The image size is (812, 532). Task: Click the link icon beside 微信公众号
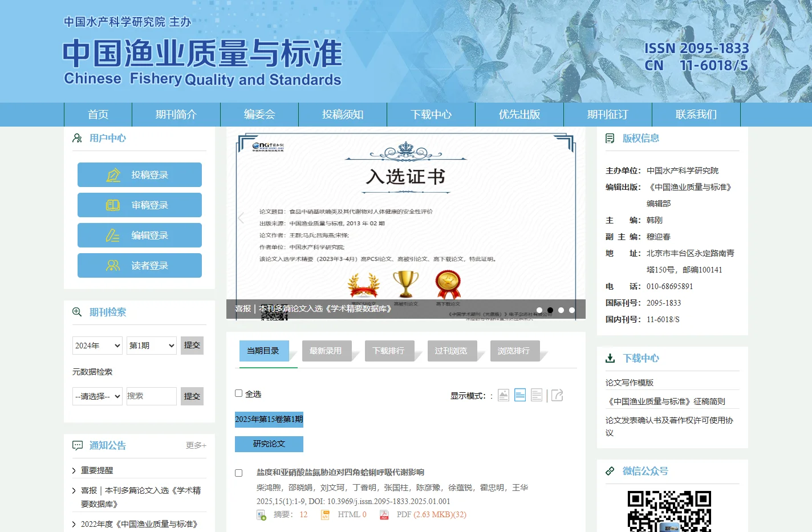click(x=610, y=471)
